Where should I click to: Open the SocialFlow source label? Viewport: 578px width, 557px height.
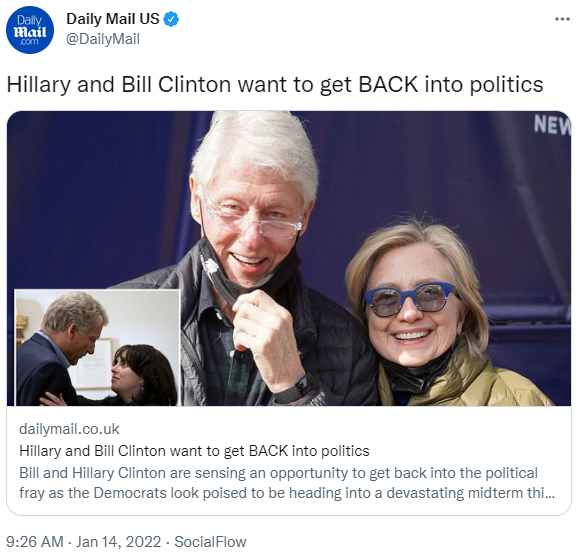(x=210, y=542)
